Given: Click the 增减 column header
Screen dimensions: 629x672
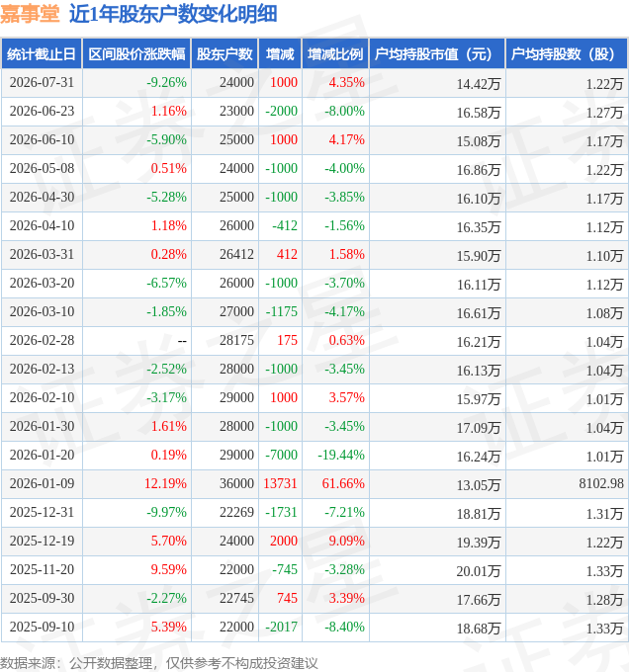Looking at the screenshot, I should (x=281, y=54).
